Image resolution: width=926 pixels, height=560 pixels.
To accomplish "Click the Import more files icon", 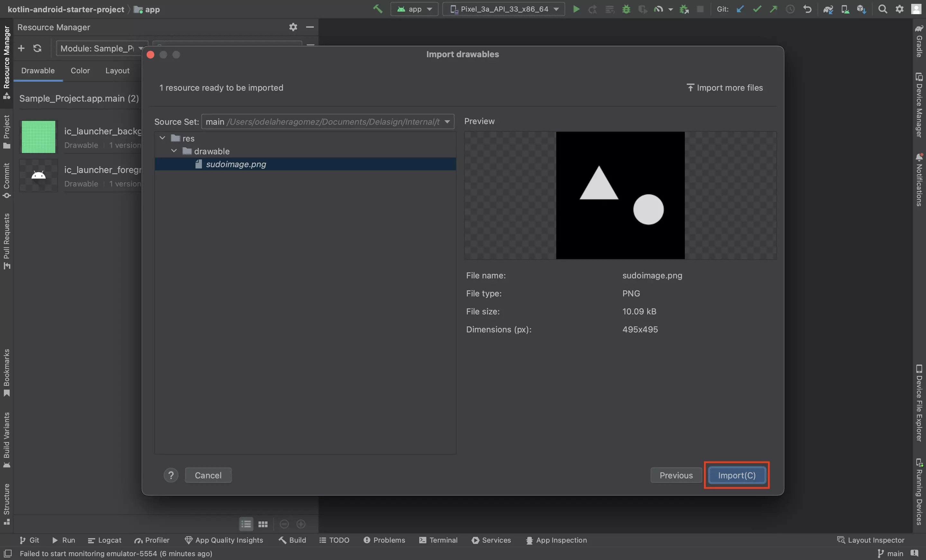I will [x=688, y=87].
